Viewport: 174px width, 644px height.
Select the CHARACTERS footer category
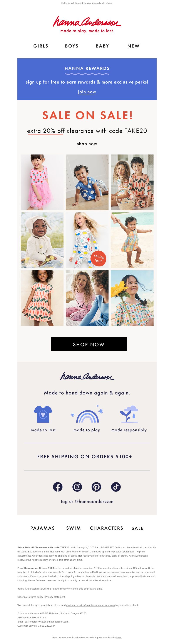tap(107, 528)
